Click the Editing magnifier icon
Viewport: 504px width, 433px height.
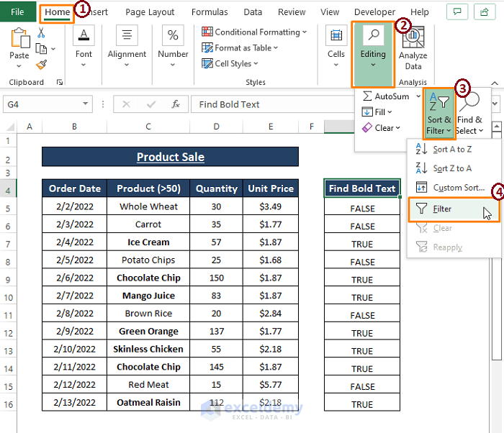click(x=373, y=35)
